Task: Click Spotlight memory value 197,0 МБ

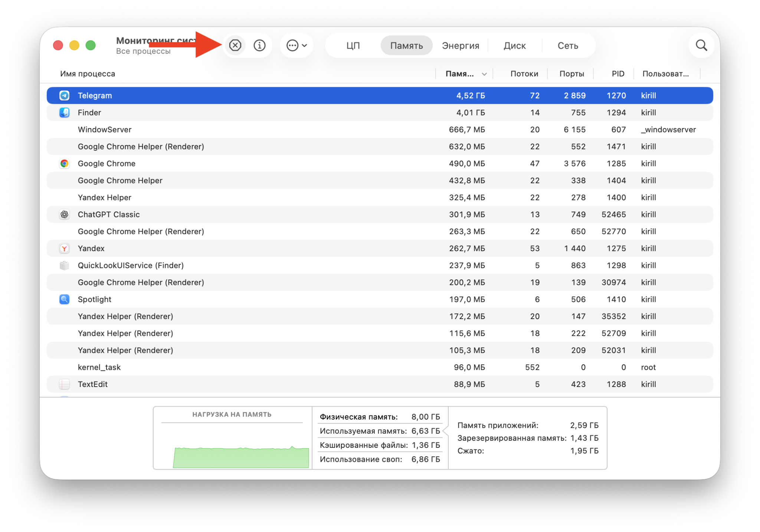Action: [x=467, y=299]
